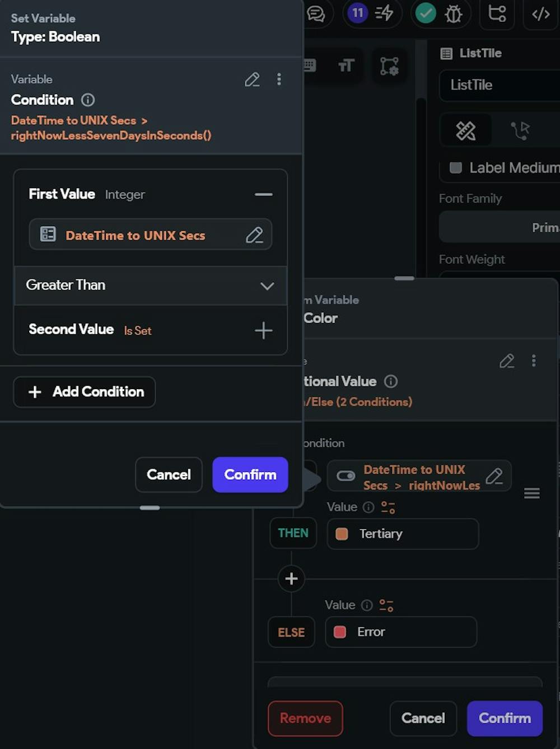Confirm the Set Variable Boolean dialog
Screen dimensions: 560x749
tap(250, 475)
